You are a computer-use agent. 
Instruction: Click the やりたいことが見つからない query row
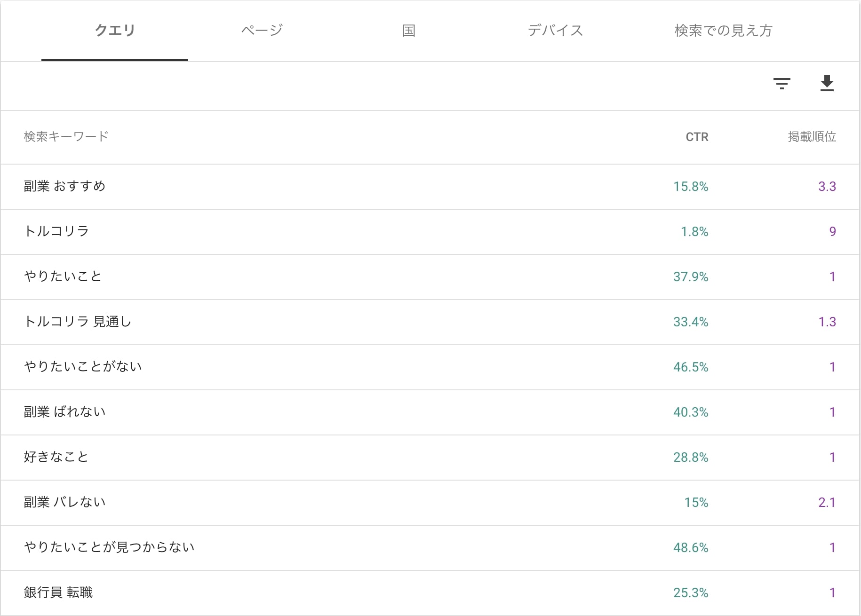[109, 547]
